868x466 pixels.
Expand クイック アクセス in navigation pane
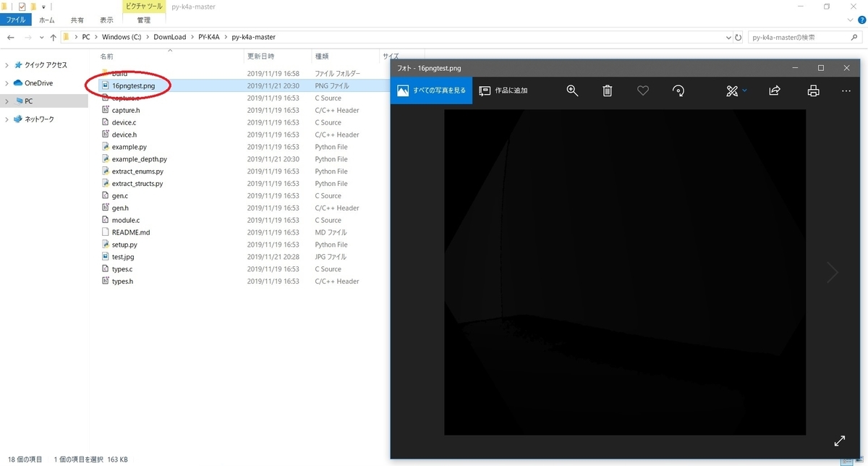7,65
